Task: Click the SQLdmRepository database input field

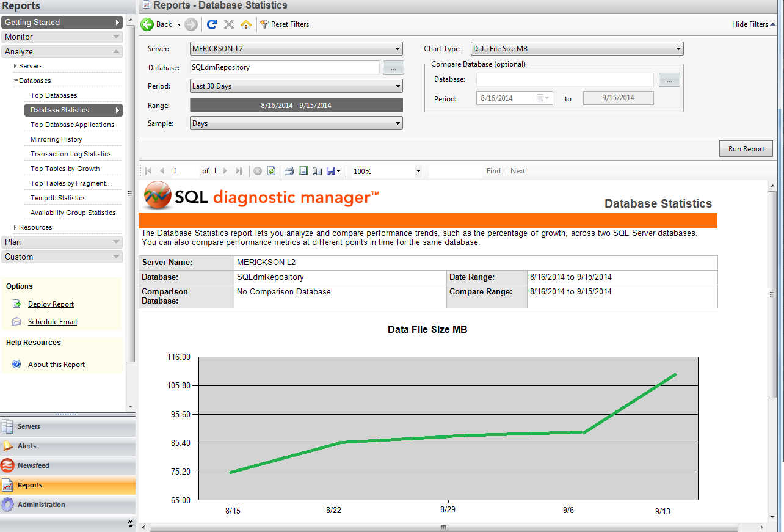Action: (x=285, y=68)
